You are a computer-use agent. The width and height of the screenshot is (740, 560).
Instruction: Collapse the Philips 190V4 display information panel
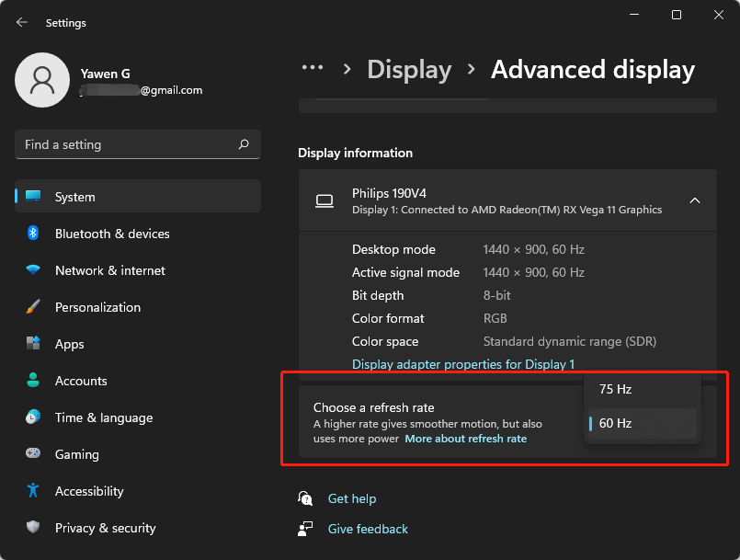(x=696, y=200)
